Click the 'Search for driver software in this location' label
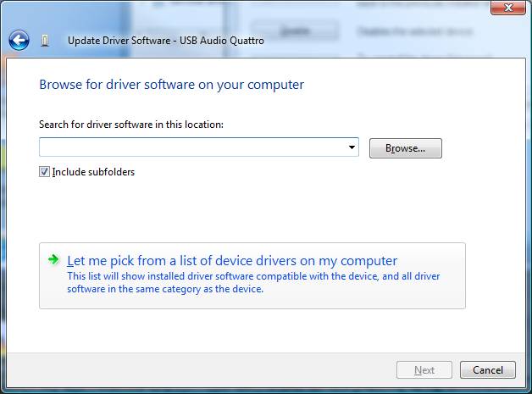532x394 pixels. (x=131, y=125)
